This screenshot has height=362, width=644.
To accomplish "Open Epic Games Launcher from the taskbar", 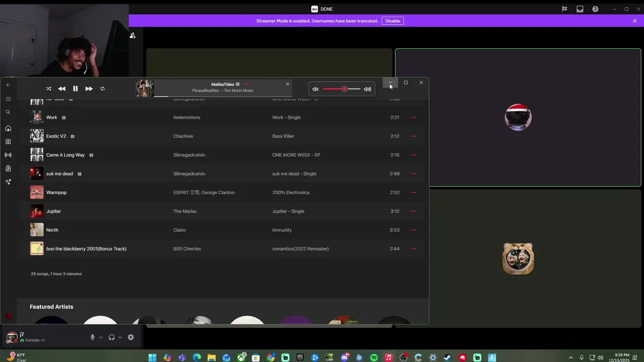I will click(300, 357).
